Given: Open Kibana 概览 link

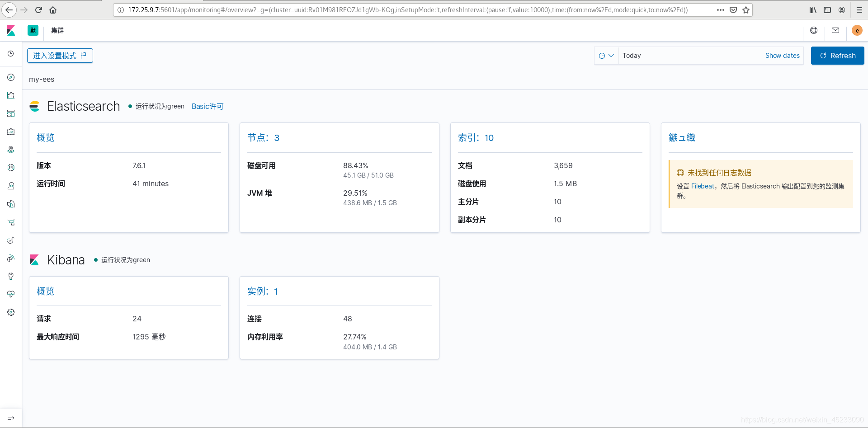Looking at the screenshot, I should (45, 291).
